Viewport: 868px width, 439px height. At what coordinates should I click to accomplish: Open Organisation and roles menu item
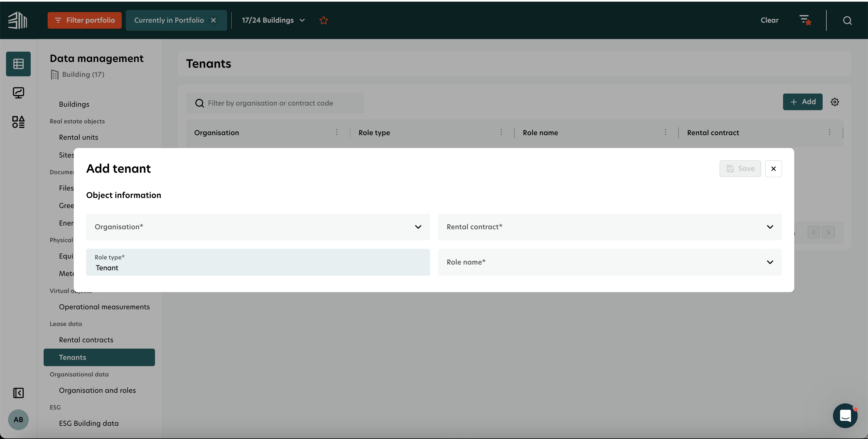click(97, 390)
